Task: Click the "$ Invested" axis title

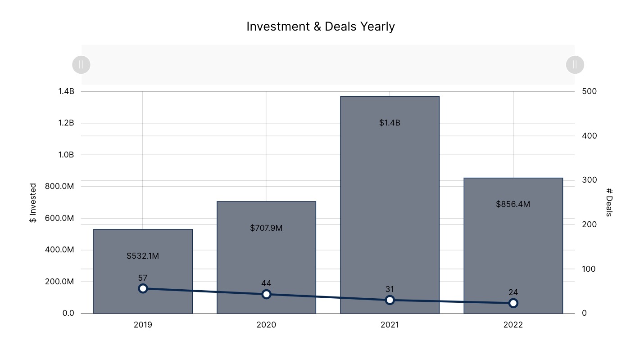Action: pos(33,203)
